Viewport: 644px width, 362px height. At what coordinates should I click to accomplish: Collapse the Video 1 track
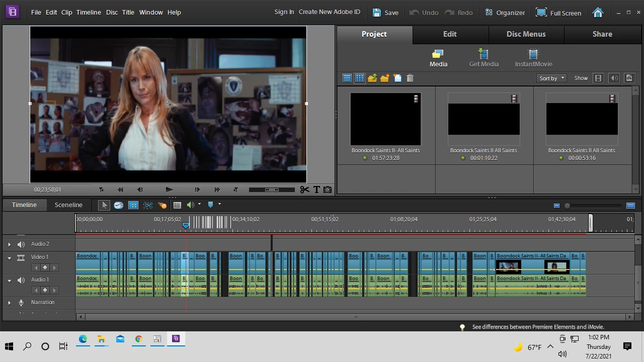tap(9, 257)
